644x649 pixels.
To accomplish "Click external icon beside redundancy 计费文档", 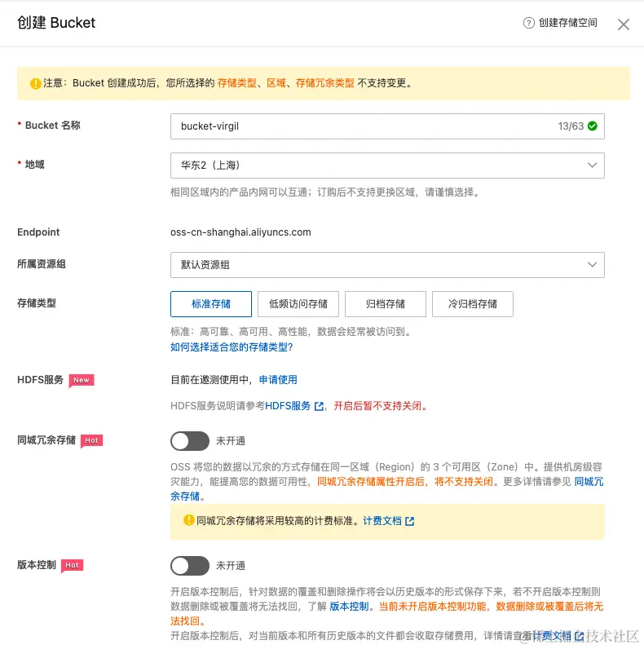I will [410, 521].
